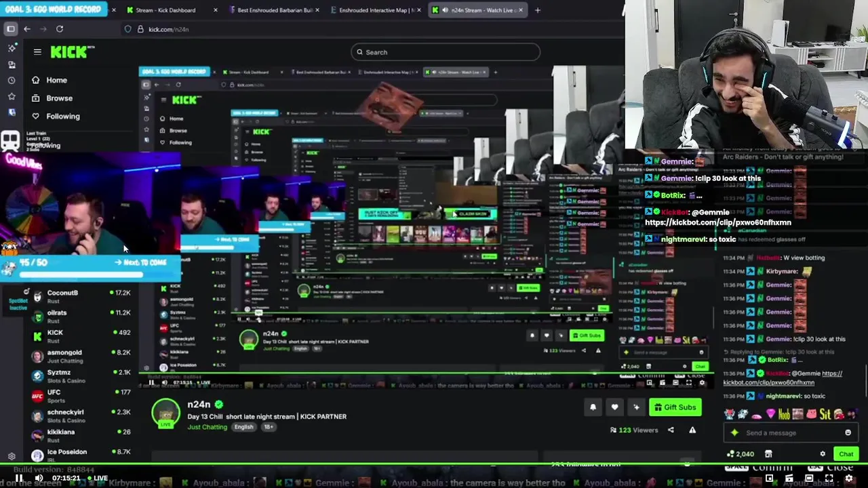Viewport: 868px width, 488px height.
Task: Pause the video with the bottom player control
Action: 19,478
